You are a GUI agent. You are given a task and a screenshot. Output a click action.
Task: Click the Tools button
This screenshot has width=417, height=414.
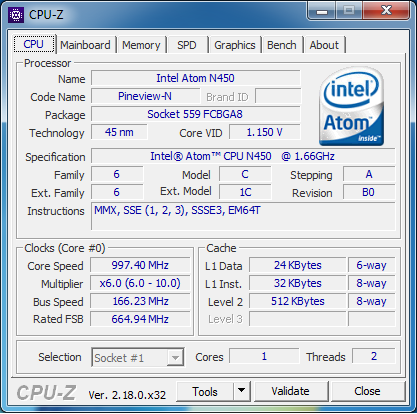205,392
